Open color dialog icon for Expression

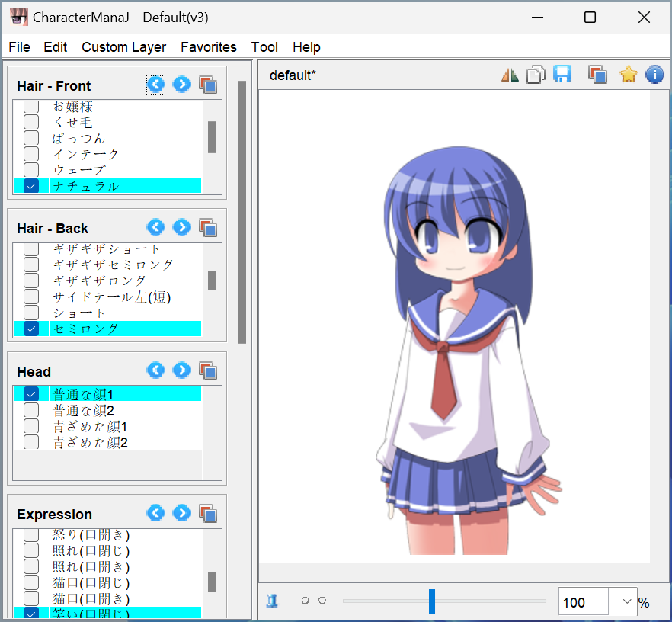pos(208,513)
